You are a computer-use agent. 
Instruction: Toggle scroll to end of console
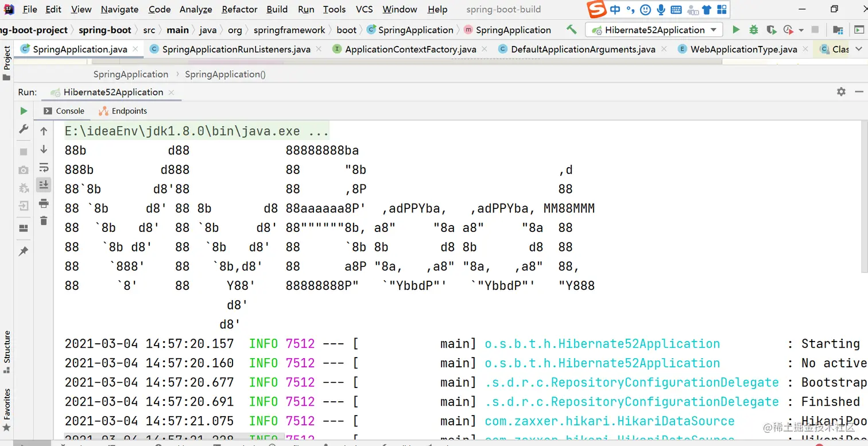point(44,184)
